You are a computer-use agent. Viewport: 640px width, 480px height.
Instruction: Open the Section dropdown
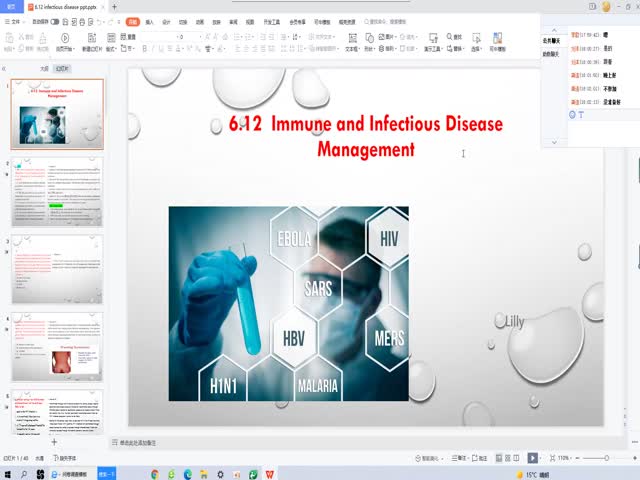127,48
